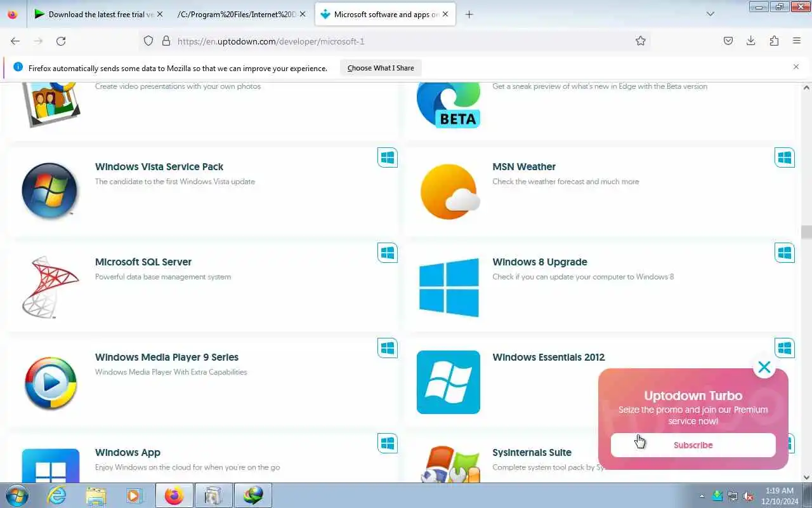
Task: Open a new tab
Action: 469,14
